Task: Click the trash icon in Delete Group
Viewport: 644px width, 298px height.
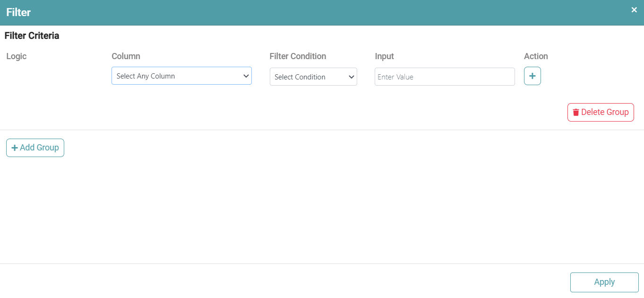Action: (x=575, y=113)
